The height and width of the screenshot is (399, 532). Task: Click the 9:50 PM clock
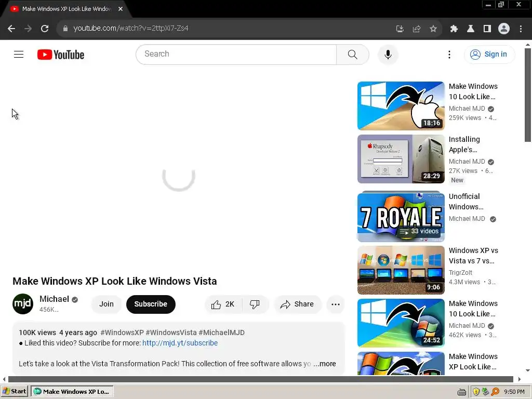(x=514, y=392)
